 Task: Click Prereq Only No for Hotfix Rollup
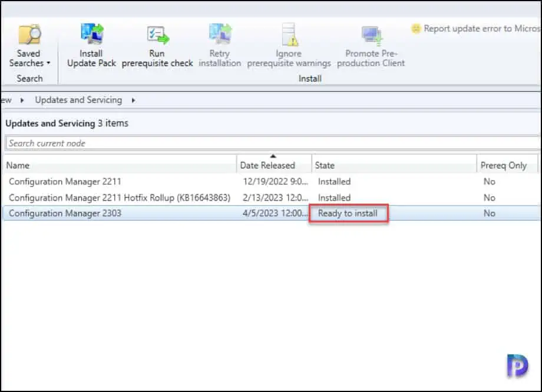tap(490, 198)
